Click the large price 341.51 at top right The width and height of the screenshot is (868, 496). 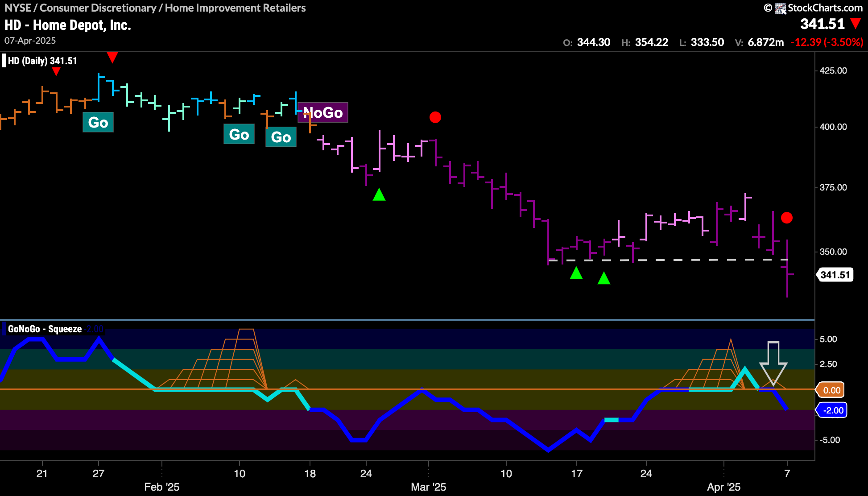(x=823, y=24)
